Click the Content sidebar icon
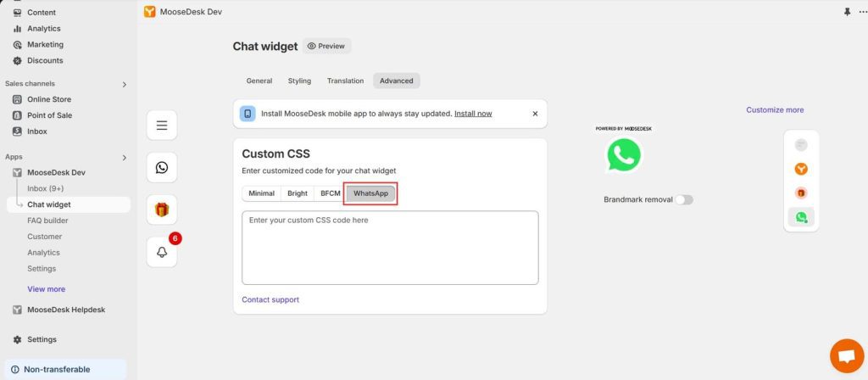Screen dimensions: 868x380 click(x=17, y=12)
